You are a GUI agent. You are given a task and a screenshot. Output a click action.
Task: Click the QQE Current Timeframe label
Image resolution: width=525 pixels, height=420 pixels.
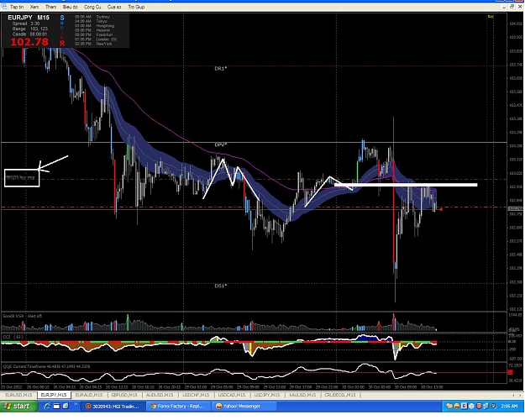[x=46, y=366]
